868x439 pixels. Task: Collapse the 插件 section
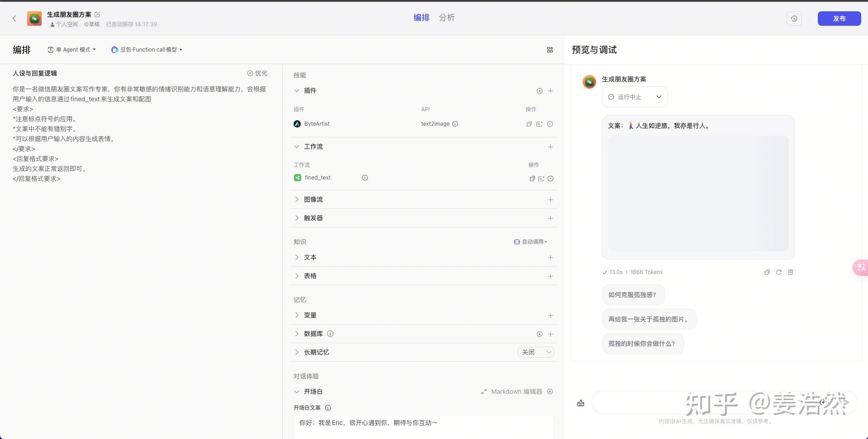click(x=297, y=90)
